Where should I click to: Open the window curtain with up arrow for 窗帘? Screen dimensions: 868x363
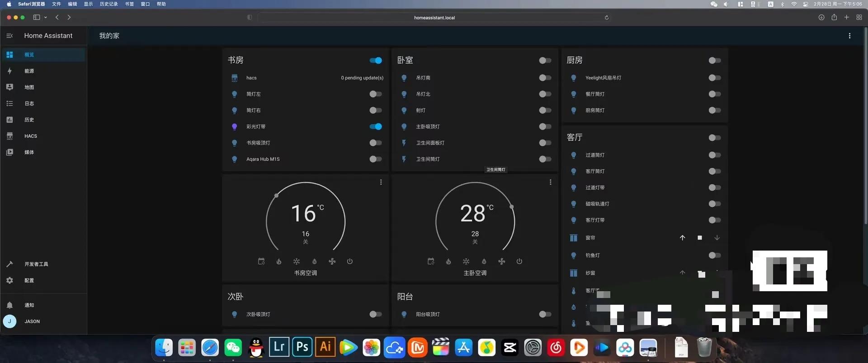(x=682, y=238)
